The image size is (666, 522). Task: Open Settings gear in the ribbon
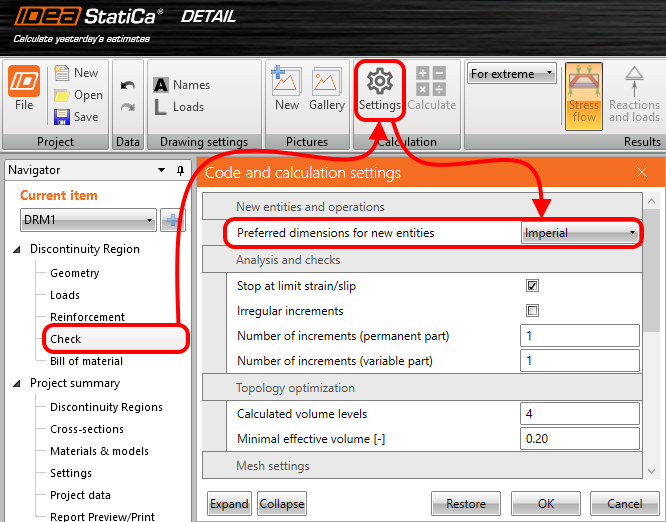point(380,88)
